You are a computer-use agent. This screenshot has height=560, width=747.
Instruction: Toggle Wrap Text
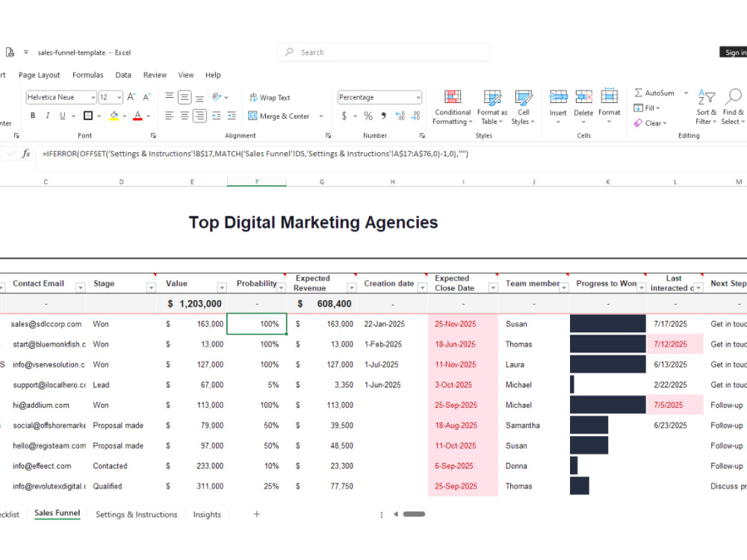[270, 97]
